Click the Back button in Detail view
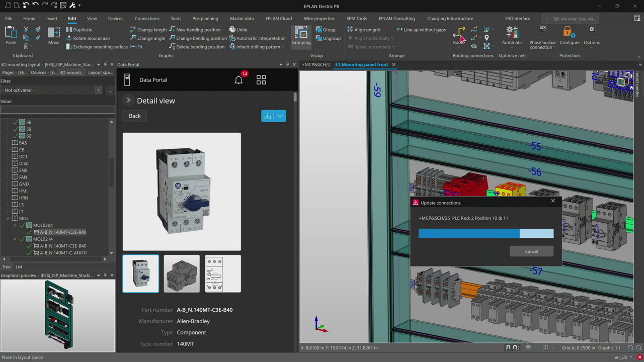644x362 pixels. point(134,116)
